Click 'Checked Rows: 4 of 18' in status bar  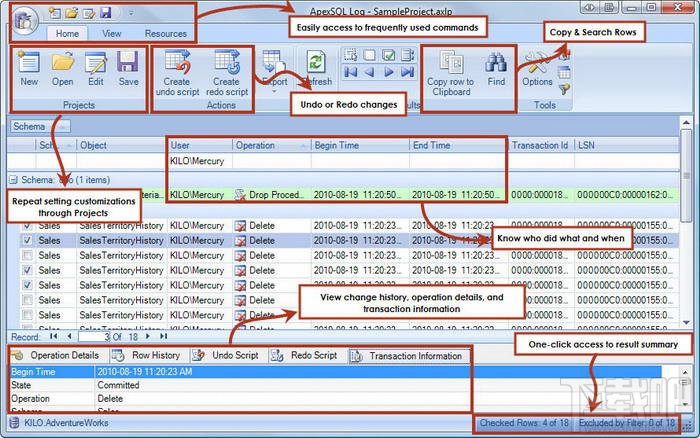click(x=524, y=422)
